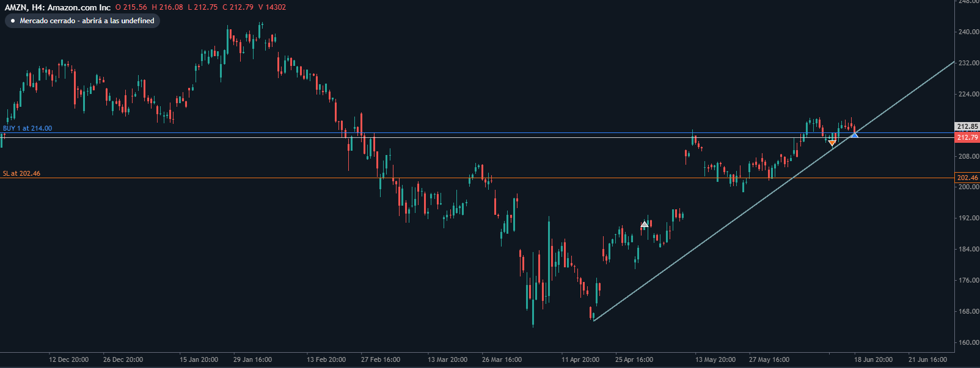
Task: Click the O 215.56 open value
Action: [131, 7]
